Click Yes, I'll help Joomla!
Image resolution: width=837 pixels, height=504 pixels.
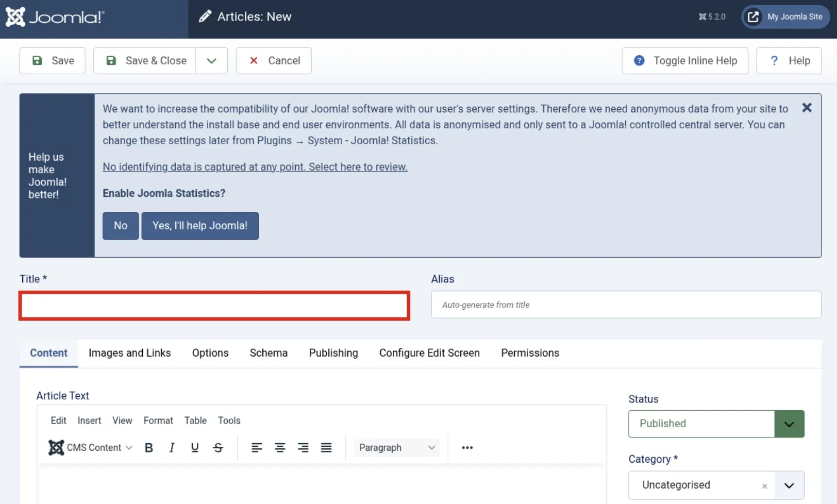pyautogui.click(x=200, y=226)
